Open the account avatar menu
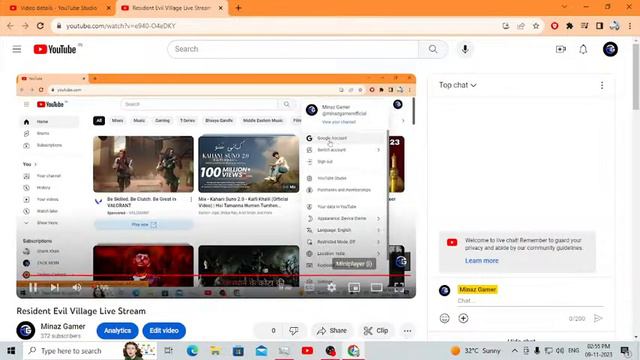The height and width of the screenshot is (360, 640). [610, 49]
